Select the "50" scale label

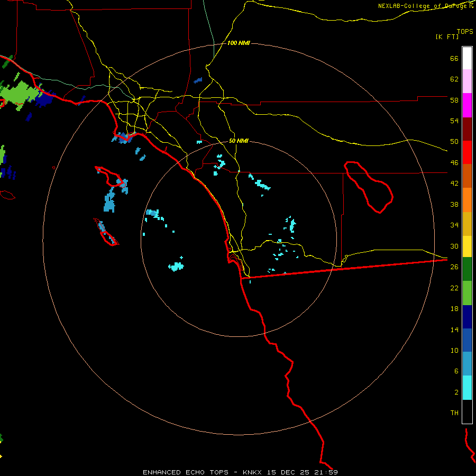tap(454, 141)
